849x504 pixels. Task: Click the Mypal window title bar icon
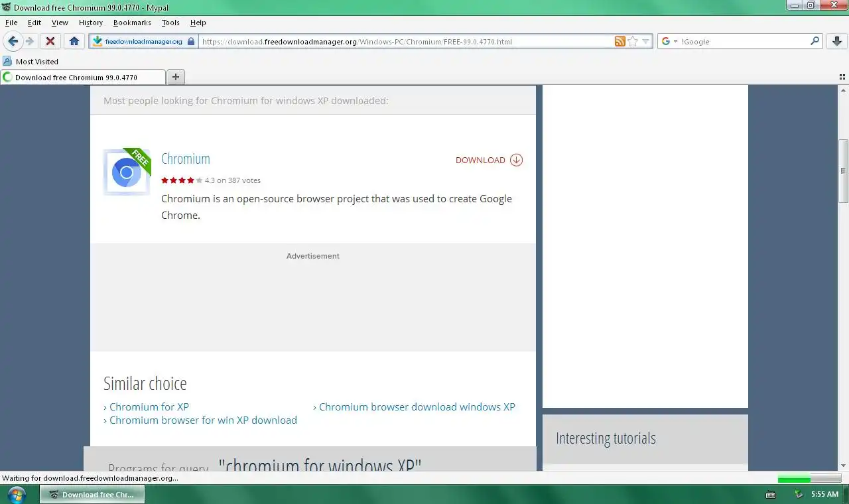tap(7, 7)
